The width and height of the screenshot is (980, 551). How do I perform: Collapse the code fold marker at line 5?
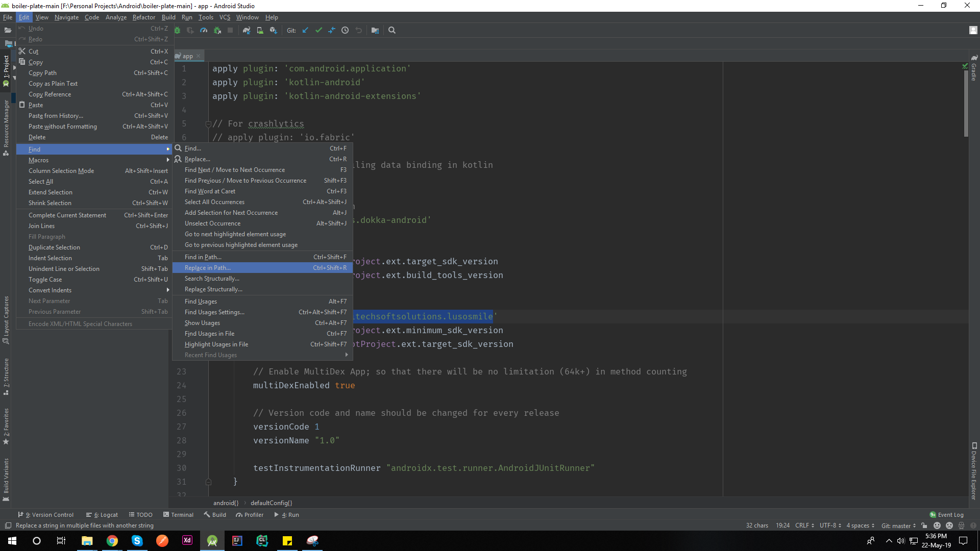click(208, 124)
